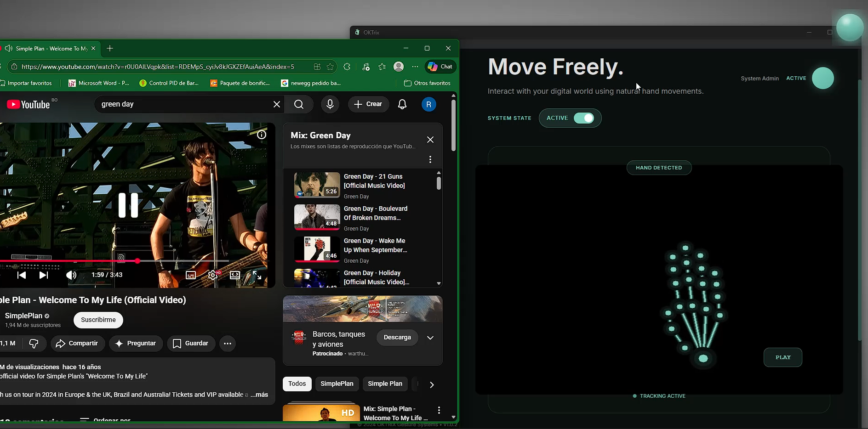
Task: Open the Crear menu button
Action: (368, 104)
